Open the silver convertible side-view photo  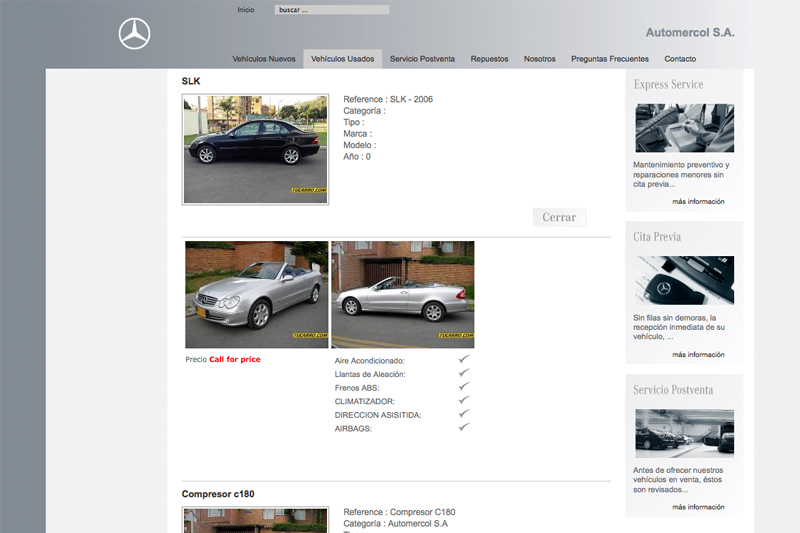[x=403, y=295]
